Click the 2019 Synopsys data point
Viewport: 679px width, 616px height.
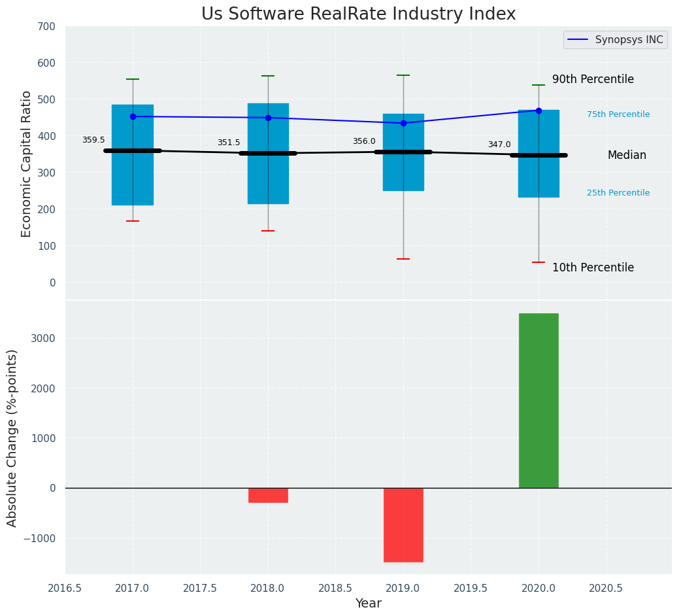pos(403,123)
